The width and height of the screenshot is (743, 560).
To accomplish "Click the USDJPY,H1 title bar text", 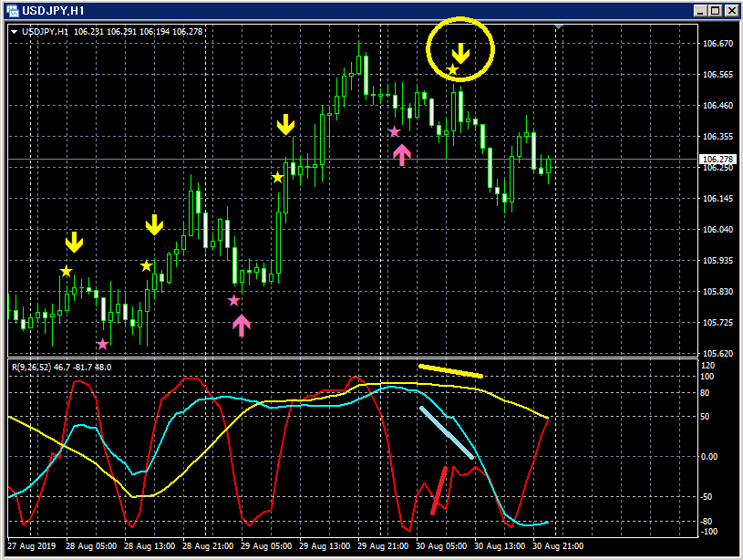I will pyautogui.click(x=53, y=10).
